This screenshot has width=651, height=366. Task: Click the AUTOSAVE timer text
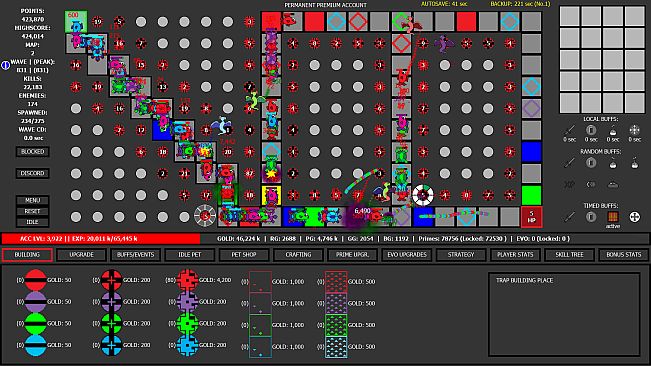pos(444,4)
